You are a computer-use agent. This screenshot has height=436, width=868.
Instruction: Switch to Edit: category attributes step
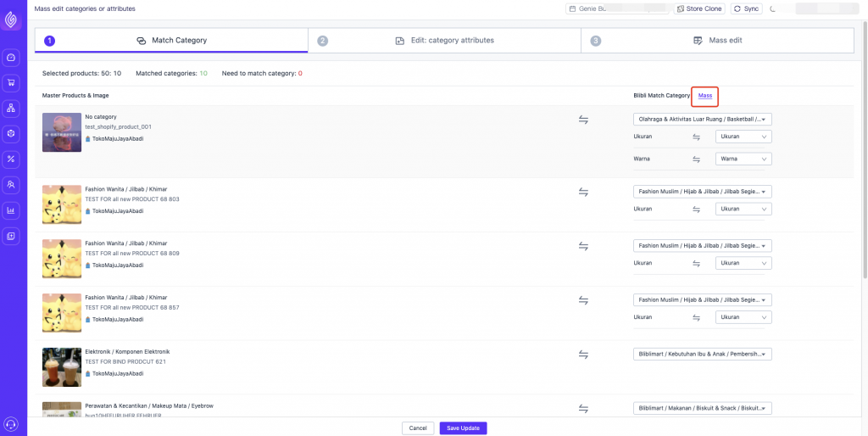pos(444,41)
